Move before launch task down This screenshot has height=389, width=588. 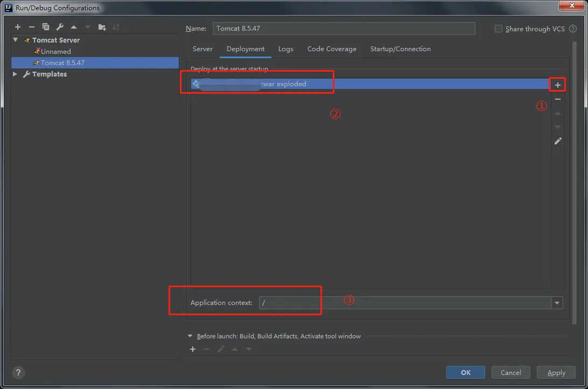249,349
